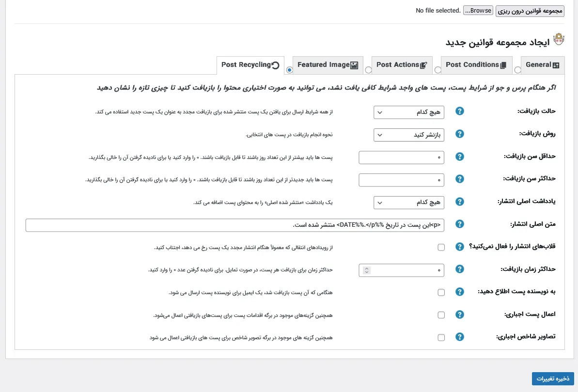The height and width of the screenshot is (392, 578).
Task: Click help icon for متن اصلی انتشار
Action: point(459,224)
